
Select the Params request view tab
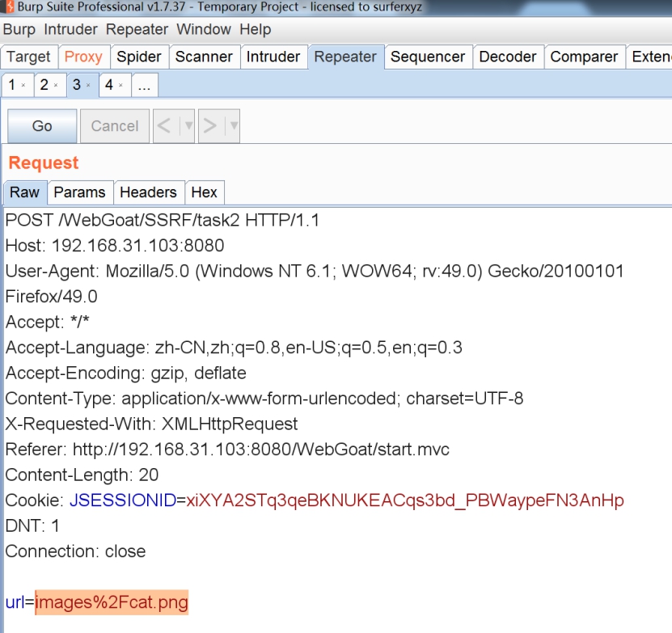(x=80, y=192)
